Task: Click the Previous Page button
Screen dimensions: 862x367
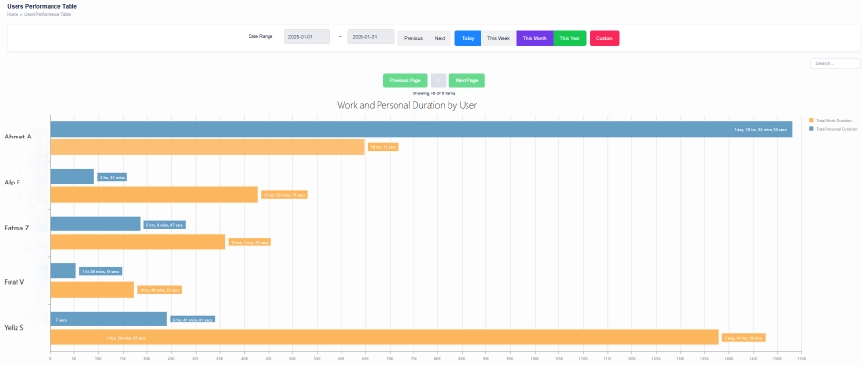Action: (405, 80)
